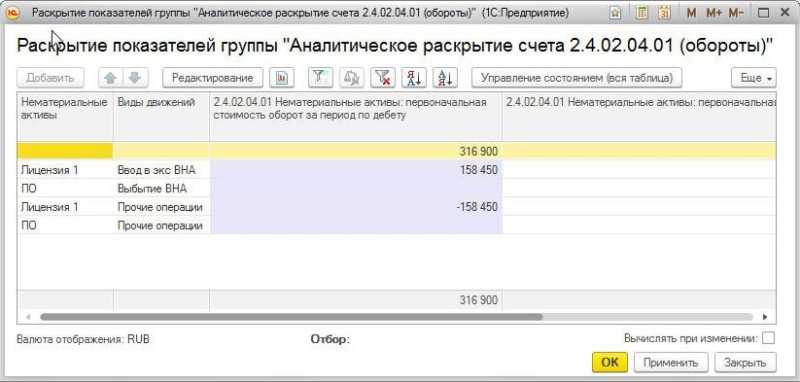
Task: Click the Валюта отображения: RUB label
Action: click(83, 339)
